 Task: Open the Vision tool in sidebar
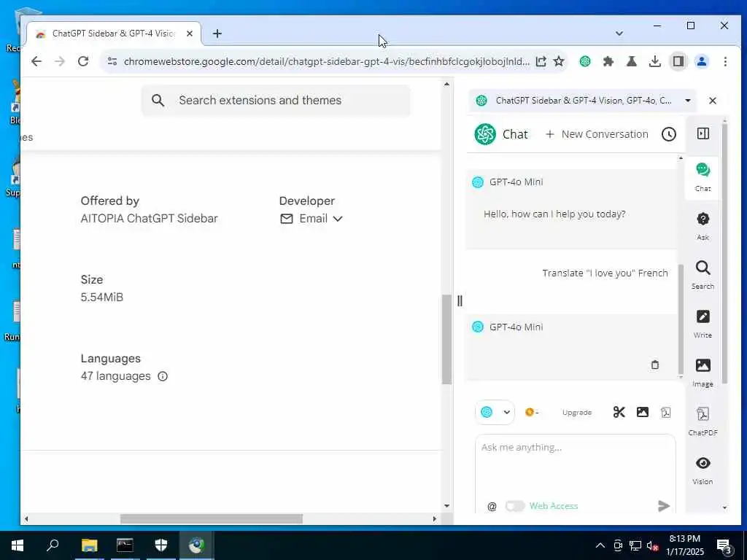click(x=703, y=470)
